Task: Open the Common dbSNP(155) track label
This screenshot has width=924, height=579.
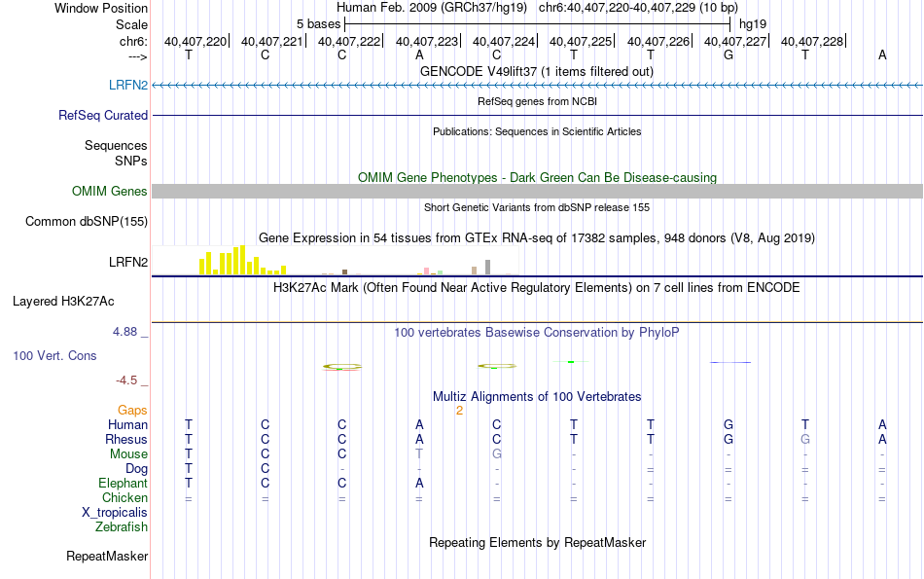Action: [87, 221]
